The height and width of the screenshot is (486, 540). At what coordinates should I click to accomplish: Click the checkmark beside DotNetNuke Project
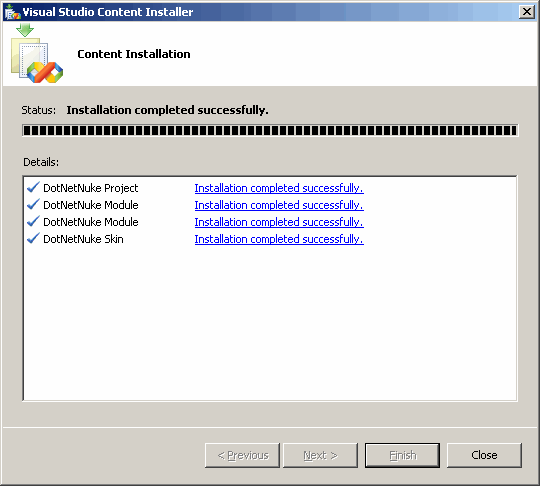33,188
